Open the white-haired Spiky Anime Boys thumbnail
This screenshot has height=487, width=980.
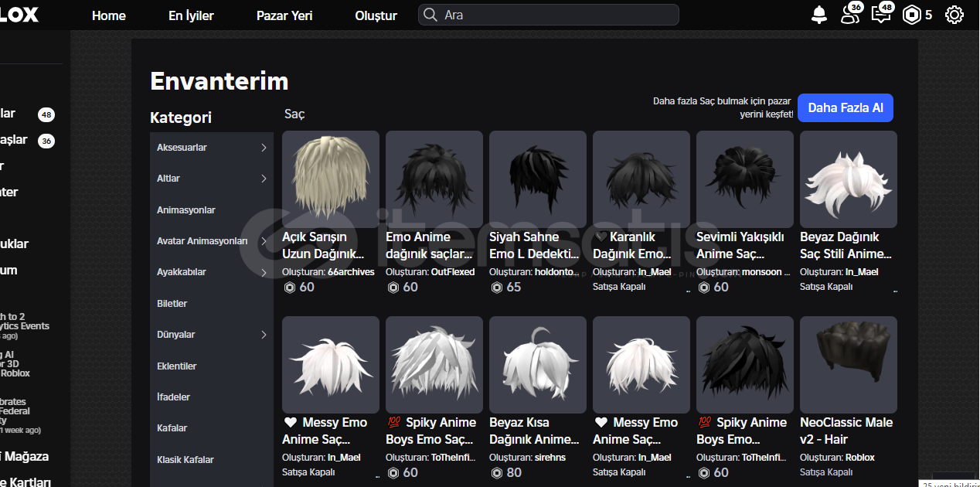coord(434,365)
